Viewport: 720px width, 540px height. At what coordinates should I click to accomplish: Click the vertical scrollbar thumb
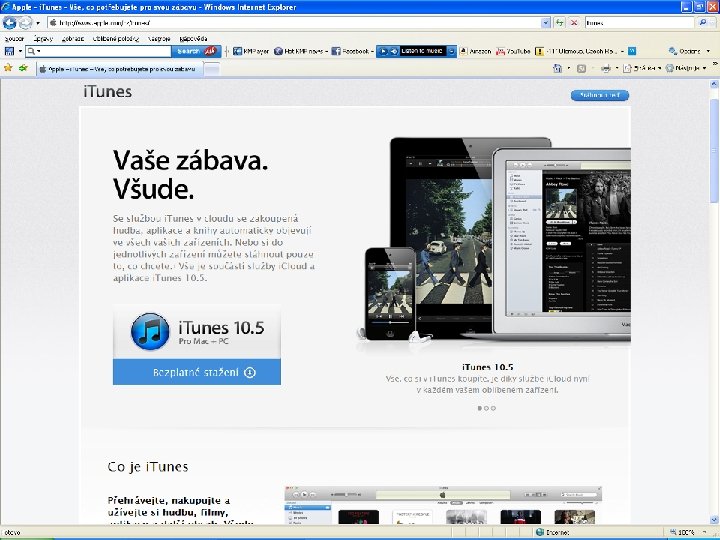(714, 152)
